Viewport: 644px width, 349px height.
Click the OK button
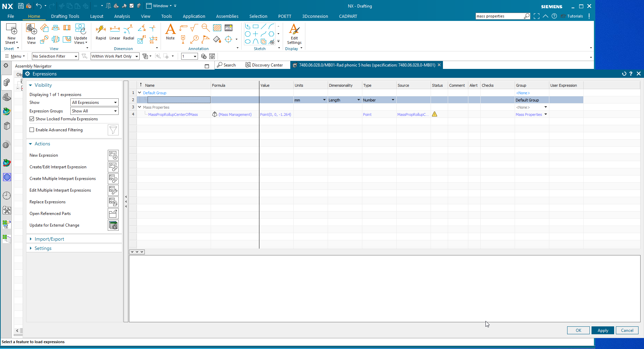click(578, 330)
